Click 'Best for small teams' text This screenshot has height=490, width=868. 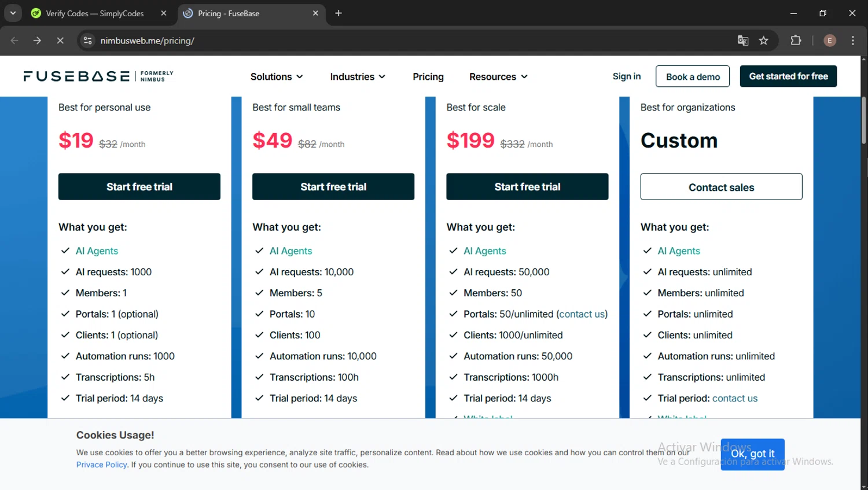pyautogui.click(x=296, y=108)
